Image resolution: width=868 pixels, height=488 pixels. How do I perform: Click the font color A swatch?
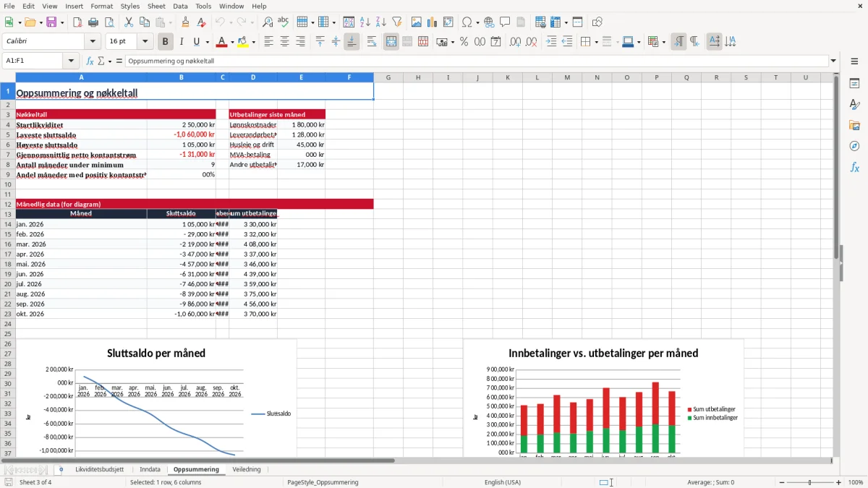click(x=222, y=42)
